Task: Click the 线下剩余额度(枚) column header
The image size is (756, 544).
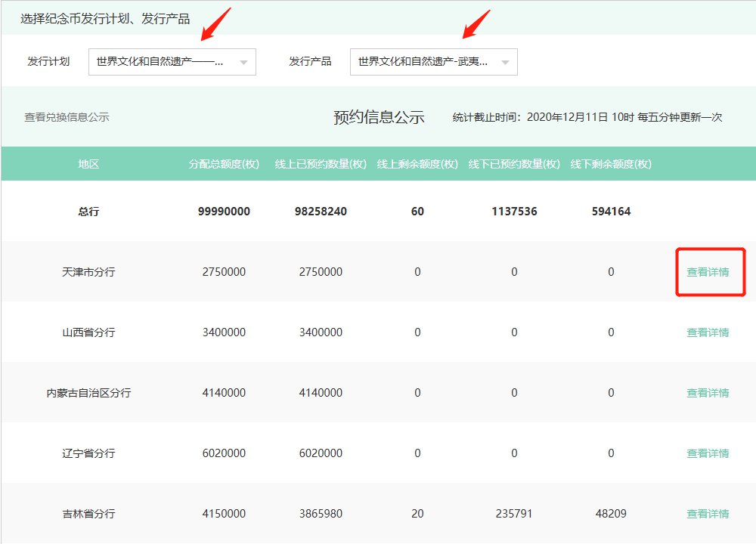Action: coord(611,164)
